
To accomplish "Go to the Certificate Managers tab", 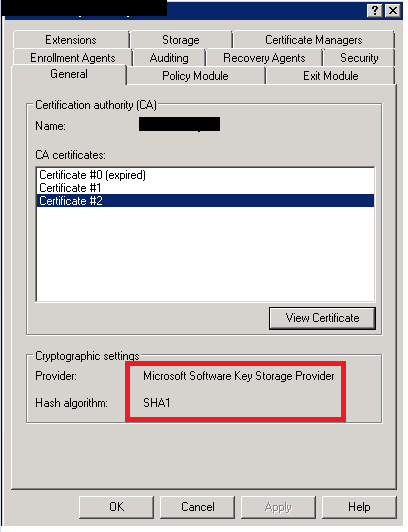I will pyautogui.click(x=313, y=40).
